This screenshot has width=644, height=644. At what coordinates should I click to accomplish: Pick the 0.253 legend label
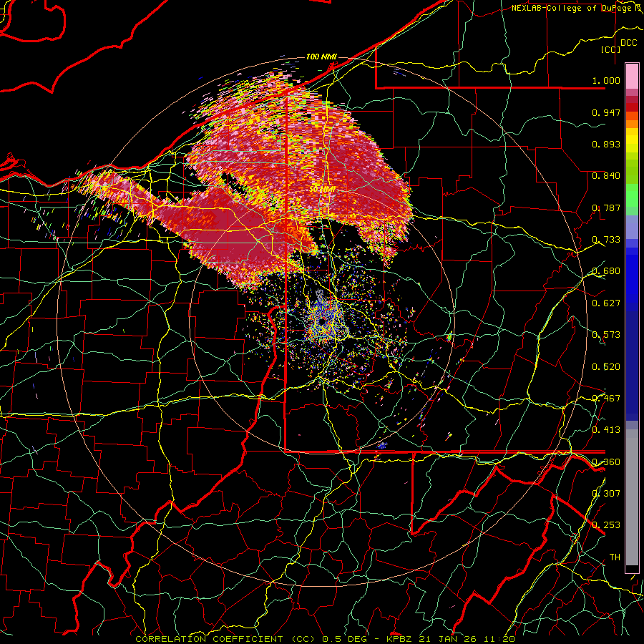606,525
